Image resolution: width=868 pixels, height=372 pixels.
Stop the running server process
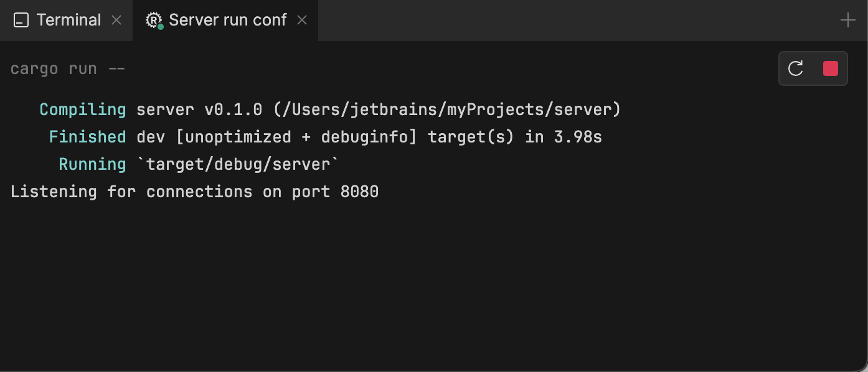click(x=830, y=68)
